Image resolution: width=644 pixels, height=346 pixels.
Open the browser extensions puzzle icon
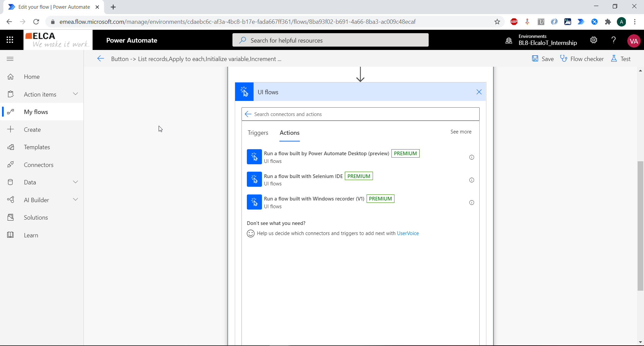[608, 22]
